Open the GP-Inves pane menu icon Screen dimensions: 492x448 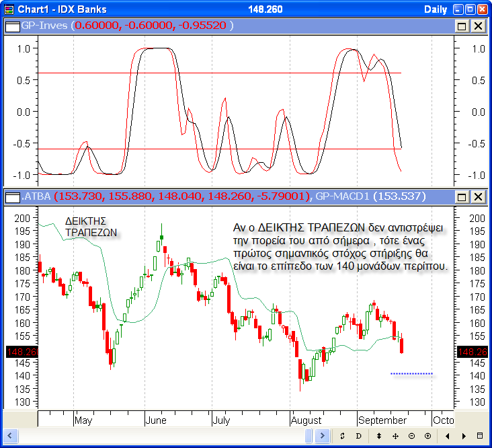point(13,26)
